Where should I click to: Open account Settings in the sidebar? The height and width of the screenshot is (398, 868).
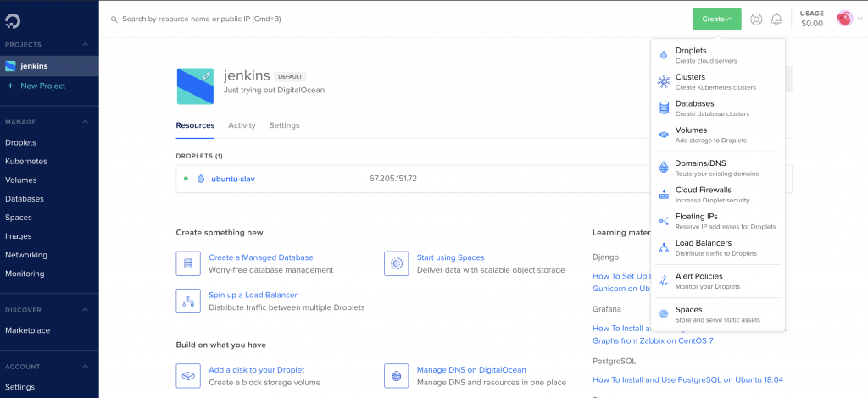point(20,387)
